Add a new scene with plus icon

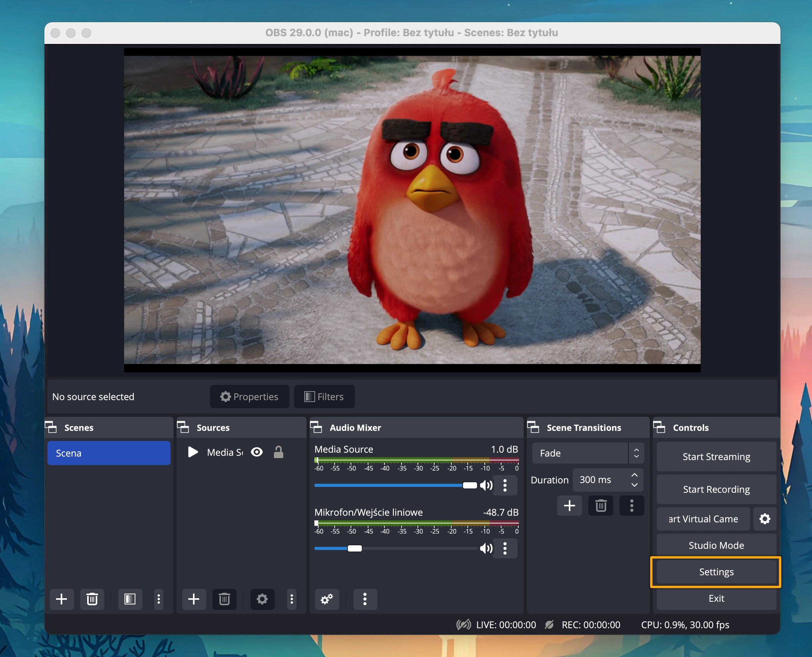(x=61, y=599)
